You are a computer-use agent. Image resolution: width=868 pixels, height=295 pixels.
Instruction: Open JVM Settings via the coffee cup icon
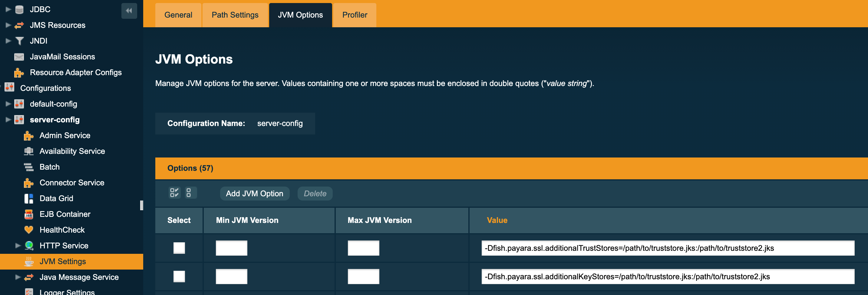coord(28,261)
